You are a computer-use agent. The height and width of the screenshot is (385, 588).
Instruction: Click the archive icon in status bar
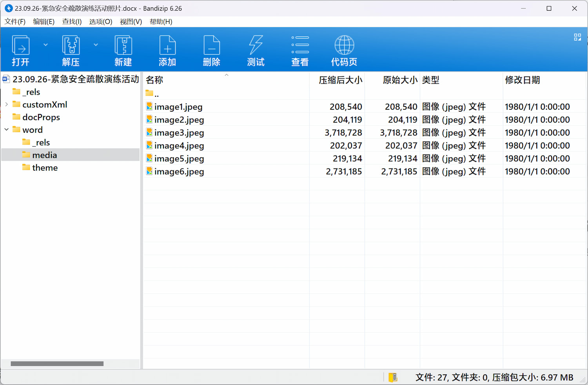(393, 377)
